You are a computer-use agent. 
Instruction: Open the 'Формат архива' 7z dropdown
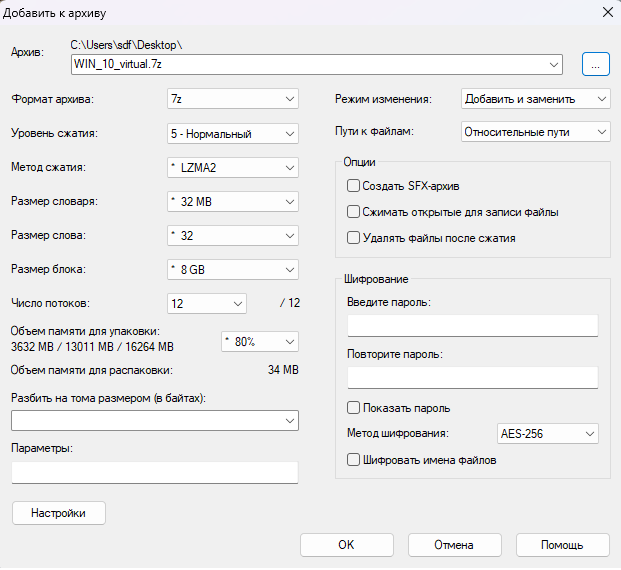click(232, 99)
